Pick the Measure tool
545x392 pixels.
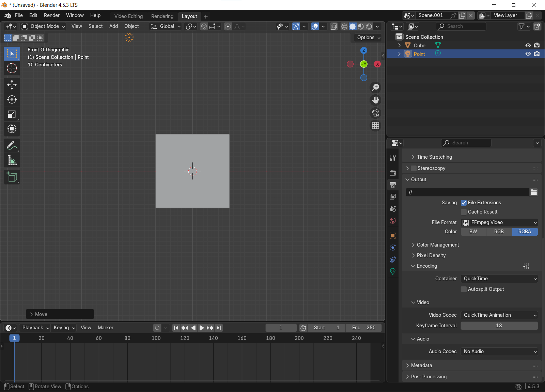coord(12,160)
